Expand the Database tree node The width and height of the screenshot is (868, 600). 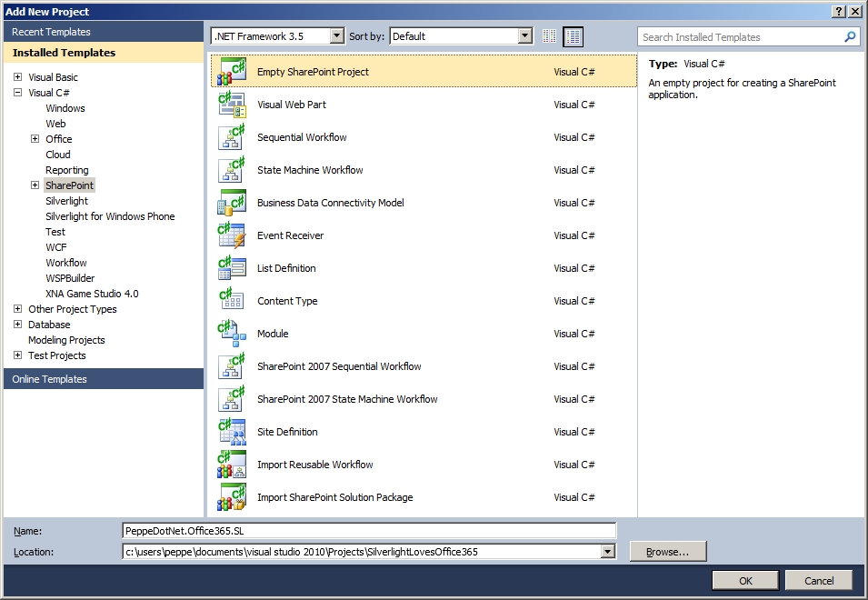[17, 325]
